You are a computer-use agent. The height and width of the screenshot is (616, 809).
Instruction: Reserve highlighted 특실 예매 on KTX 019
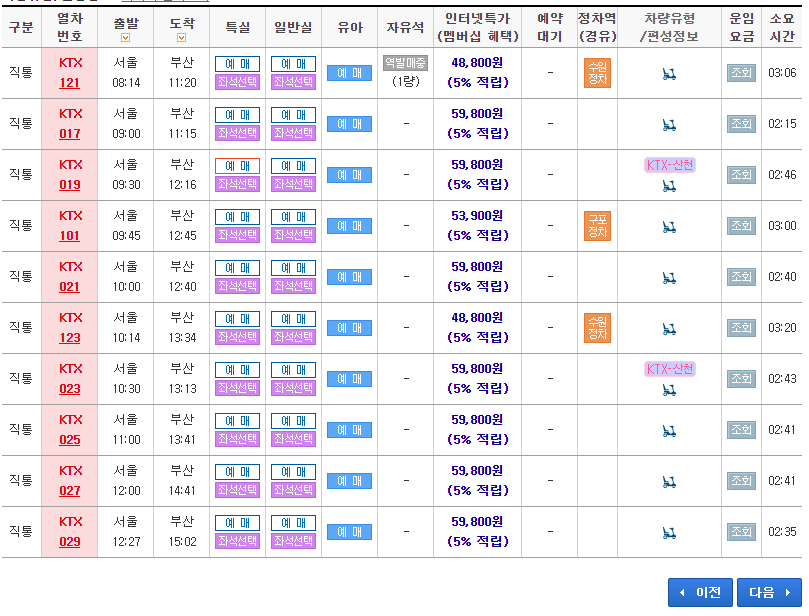tap(237, 166)
